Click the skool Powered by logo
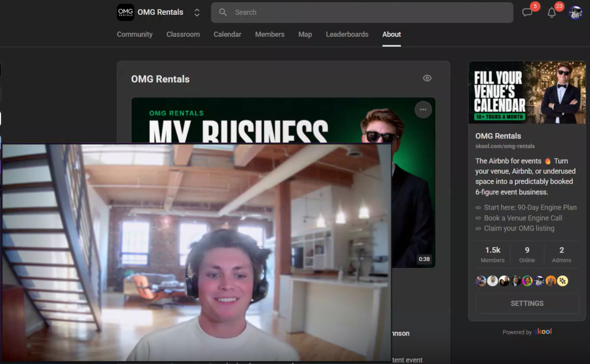The image size is (590, 364). pyautogui.click(x=543, y=331)
